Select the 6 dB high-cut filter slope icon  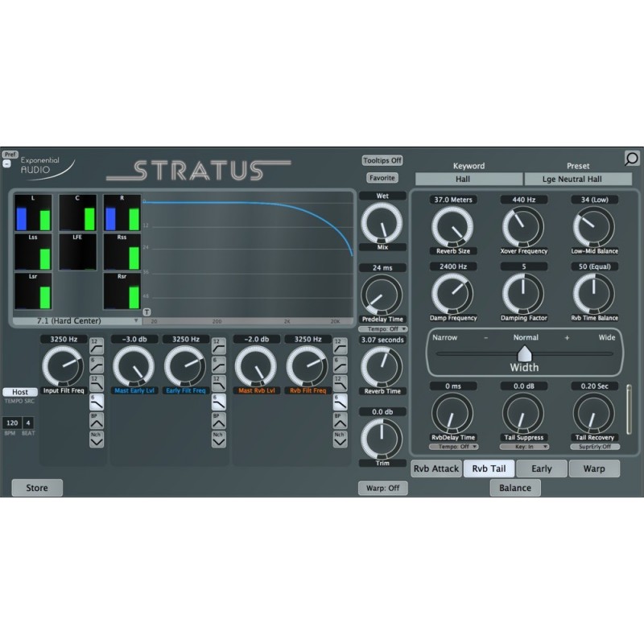97,402
